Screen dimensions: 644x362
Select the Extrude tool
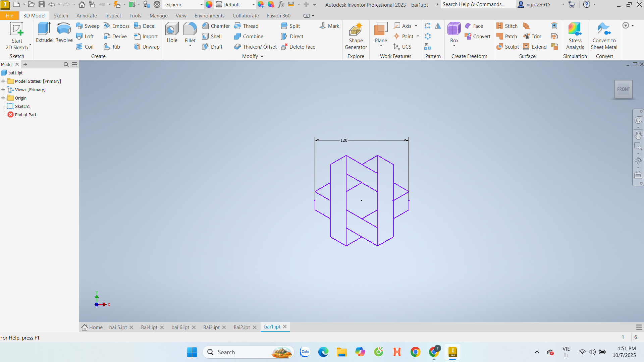tap(44, 33)
